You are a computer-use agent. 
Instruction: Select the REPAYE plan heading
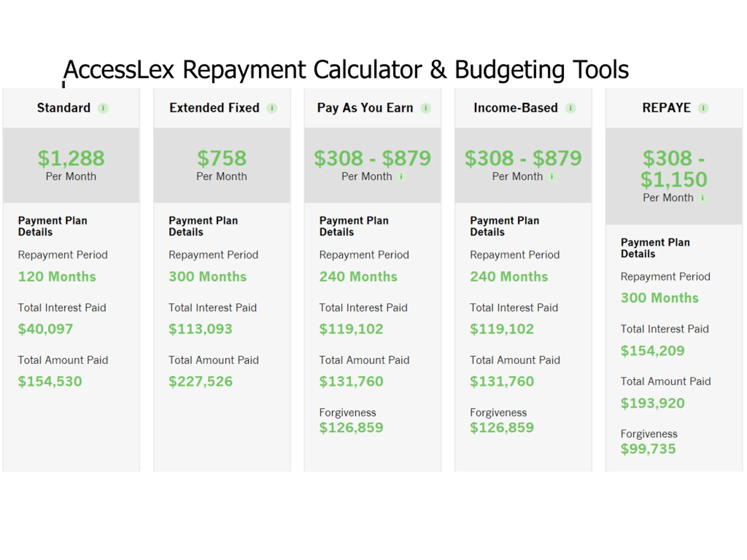pos(666,108)
